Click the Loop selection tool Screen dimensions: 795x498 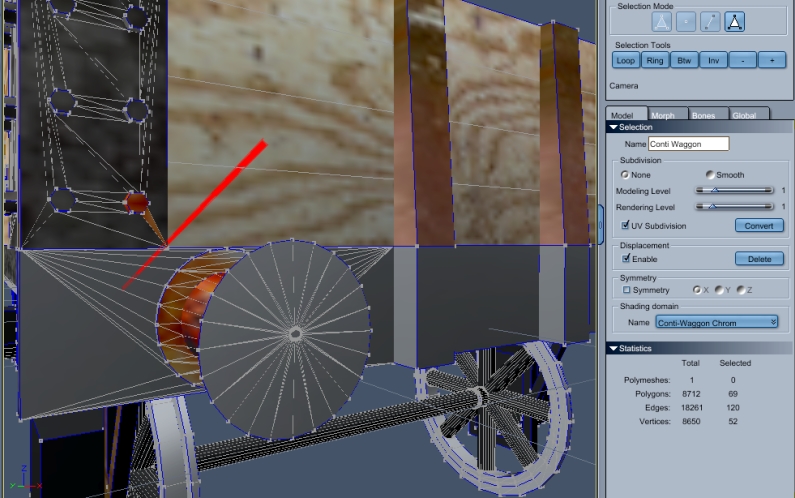626,60
